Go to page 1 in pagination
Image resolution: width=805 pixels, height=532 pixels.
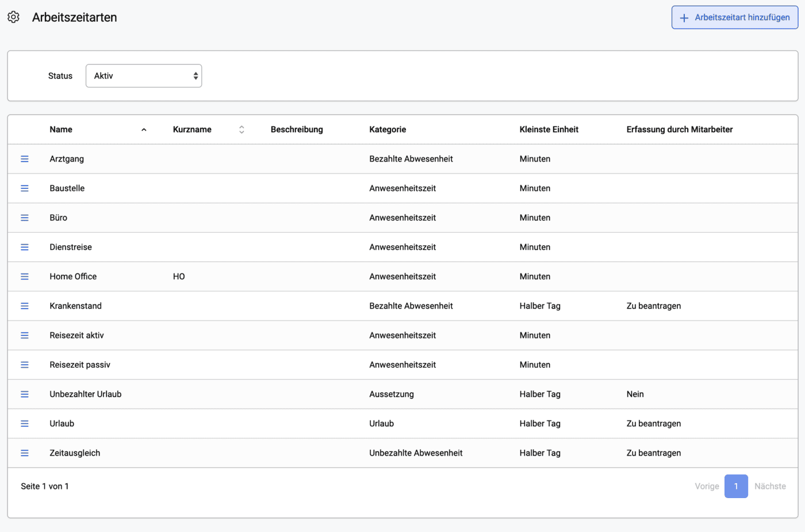click(x=736, y=486)
